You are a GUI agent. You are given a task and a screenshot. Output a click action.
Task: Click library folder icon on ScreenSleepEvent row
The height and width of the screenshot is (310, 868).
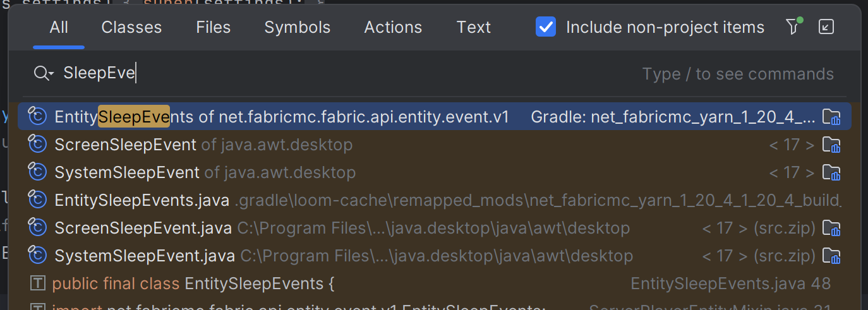[831, 145]
